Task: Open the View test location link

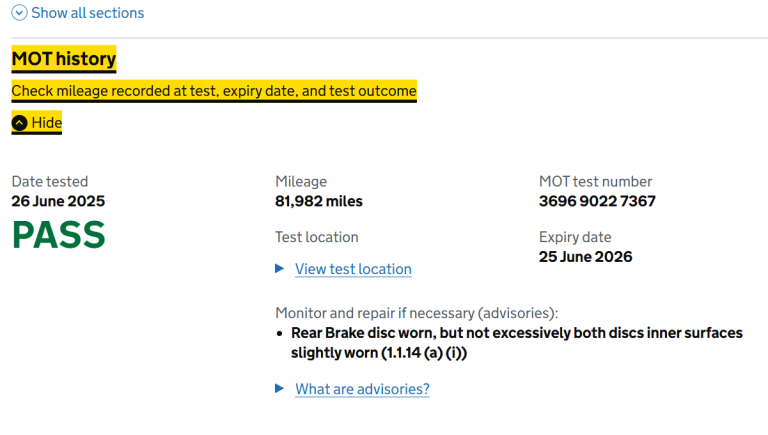Action: (x=353, y=269)
